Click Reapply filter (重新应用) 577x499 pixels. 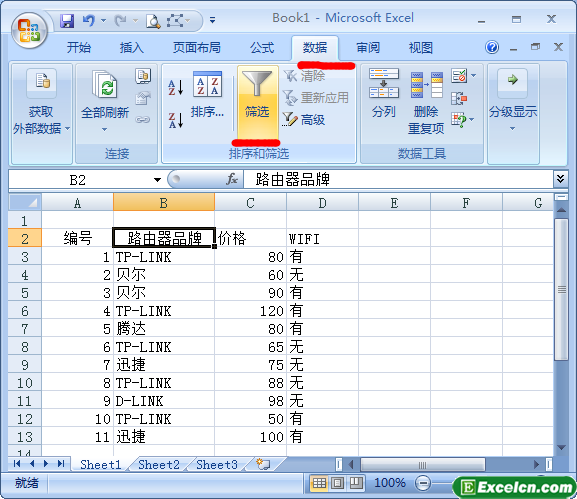tap(315, 98)
